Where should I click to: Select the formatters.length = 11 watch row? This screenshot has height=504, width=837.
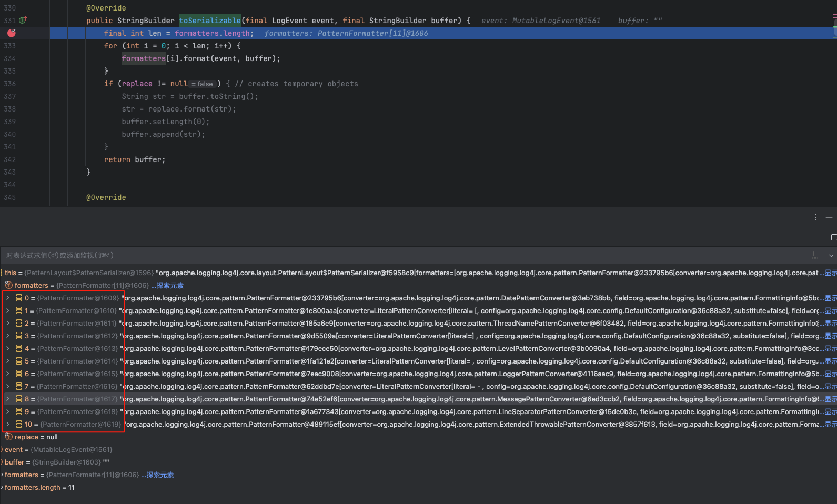39,488
